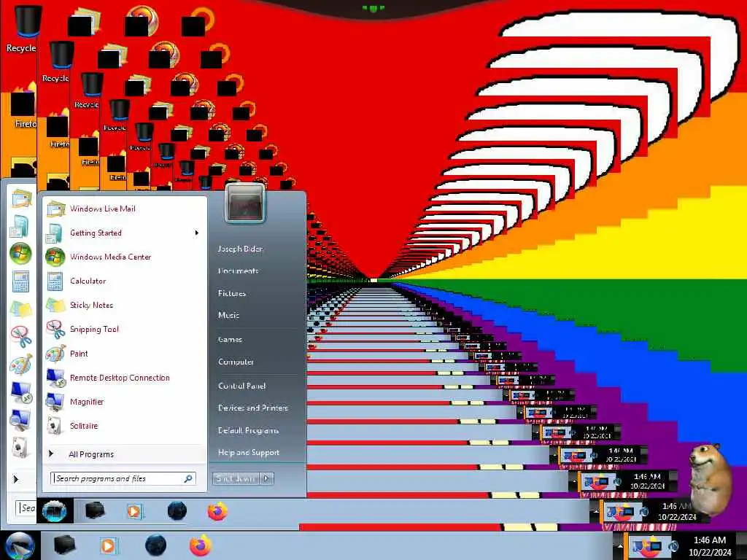Open the Joseph Bider user folder

pyautogui.click(x=240, y=249)
